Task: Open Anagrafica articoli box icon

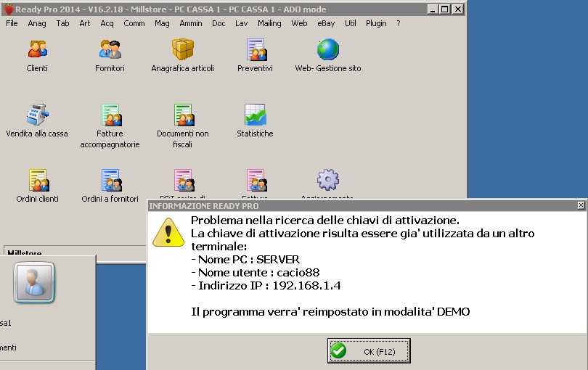Action: pos(183,49)
